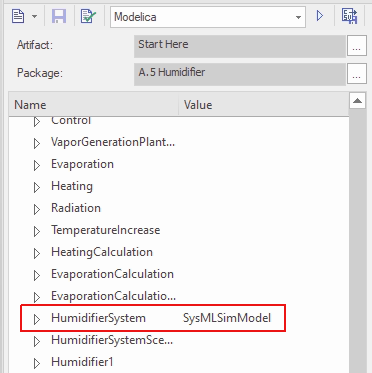Select the Radiation tree item
This screenshot has width=372, height=373.
pyautogui.click(x=76, y=208)
